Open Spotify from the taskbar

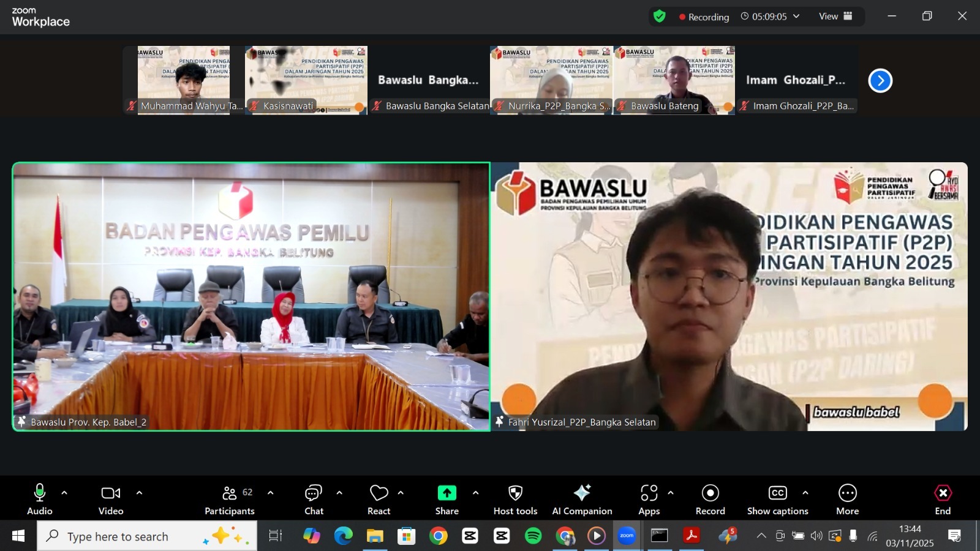[533, 536]
